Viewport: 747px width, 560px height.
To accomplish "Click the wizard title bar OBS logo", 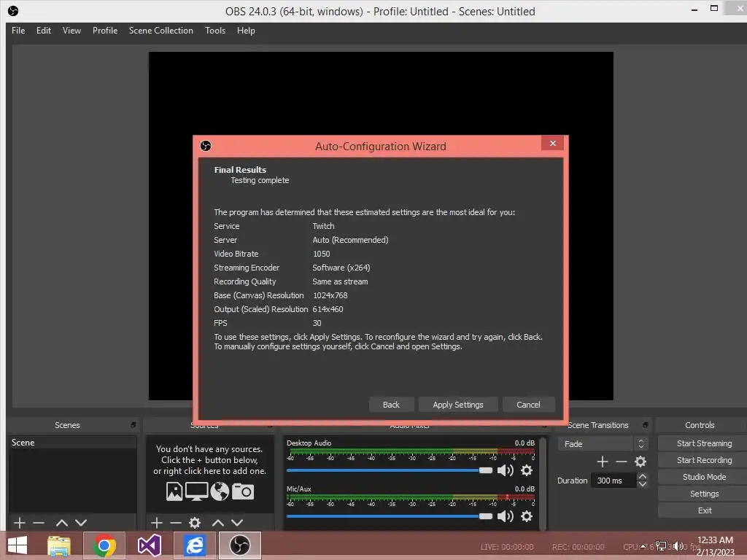I will pos(206,146).
